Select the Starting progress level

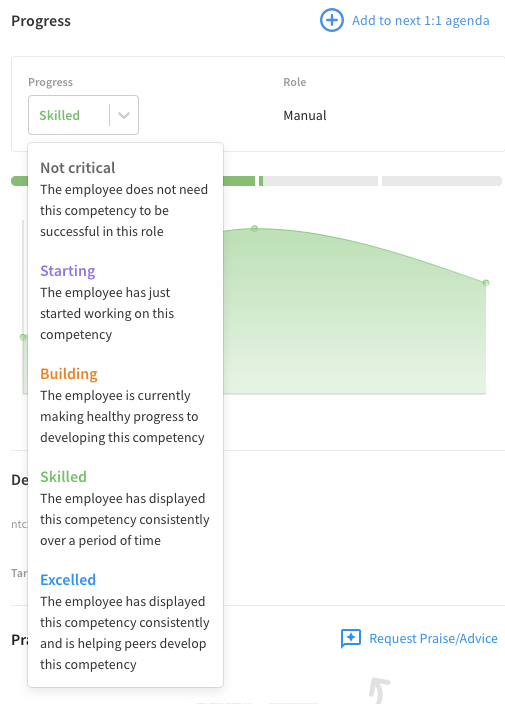tap(124, 302)
